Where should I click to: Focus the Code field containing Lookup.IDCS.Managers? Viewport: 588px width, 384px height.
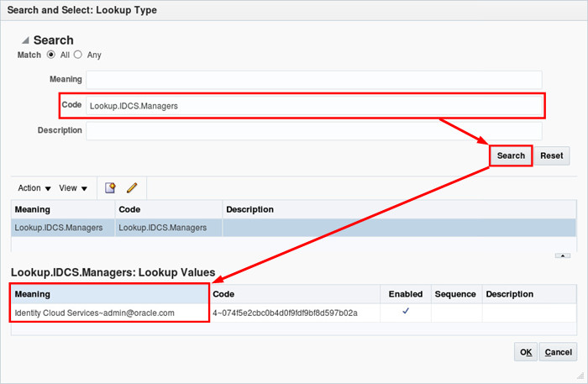tap(313, 106)
